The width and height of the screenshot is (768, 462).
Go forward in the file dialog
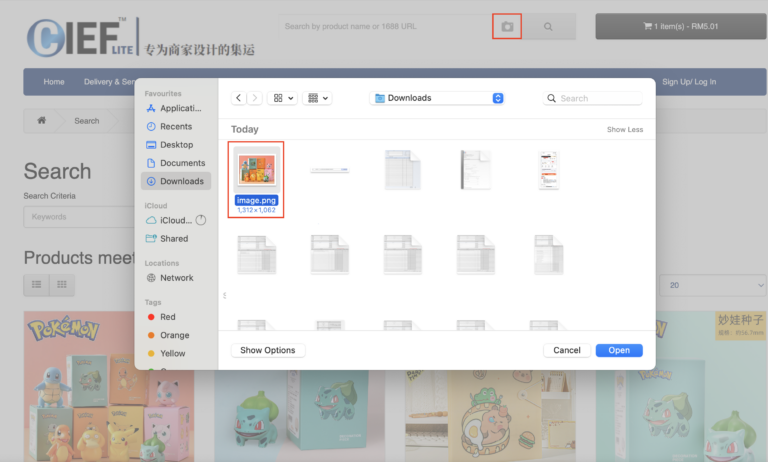pyautogui.click(x=255, y=98)
